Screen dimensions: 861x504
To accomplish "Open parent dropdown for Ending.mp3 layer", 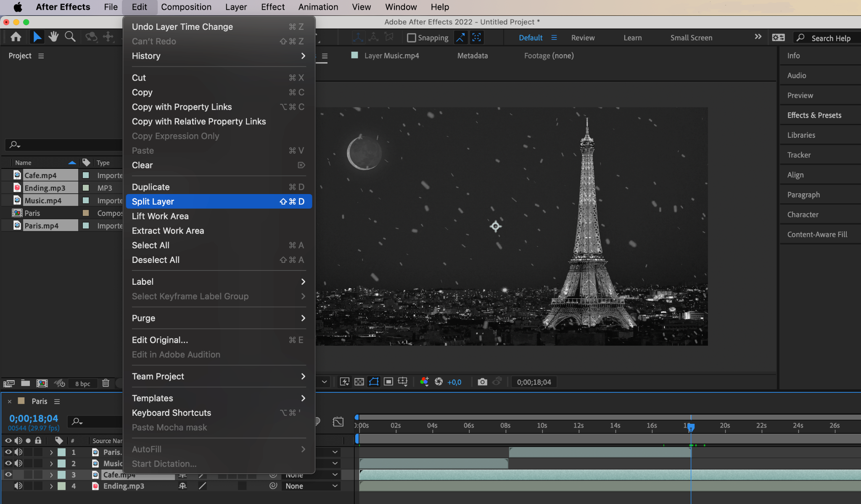I will point(311,486).
